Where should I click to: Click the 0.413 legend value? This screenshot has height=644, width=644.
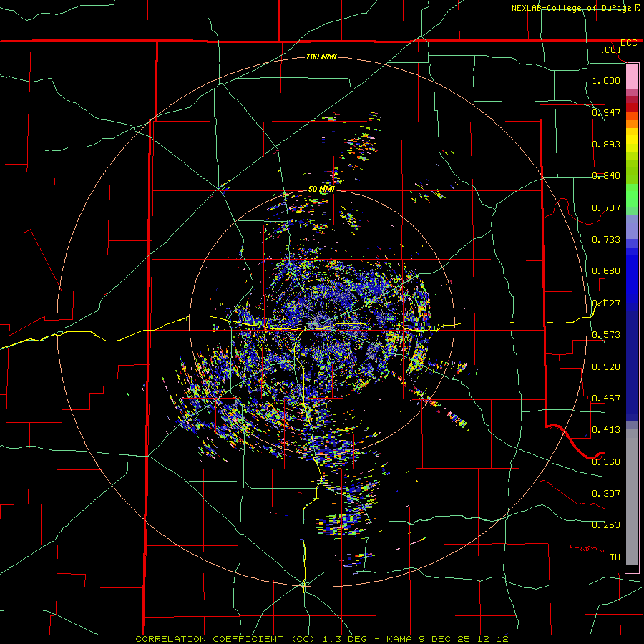606,430
